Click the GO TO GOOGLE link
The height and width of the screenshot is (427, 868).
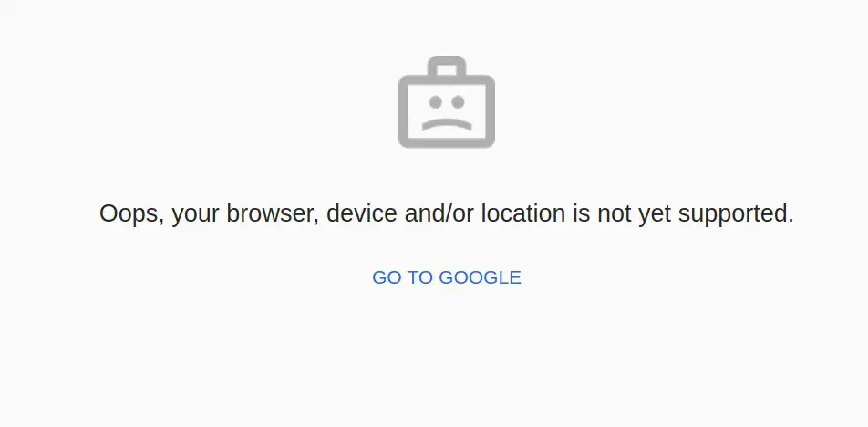coord(447,277)
